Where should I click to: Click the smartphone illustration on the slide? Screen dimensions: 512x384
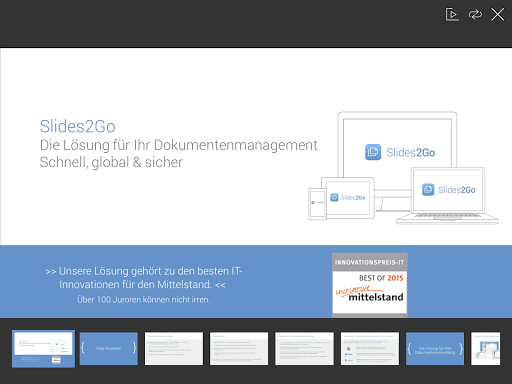(317, 204)
